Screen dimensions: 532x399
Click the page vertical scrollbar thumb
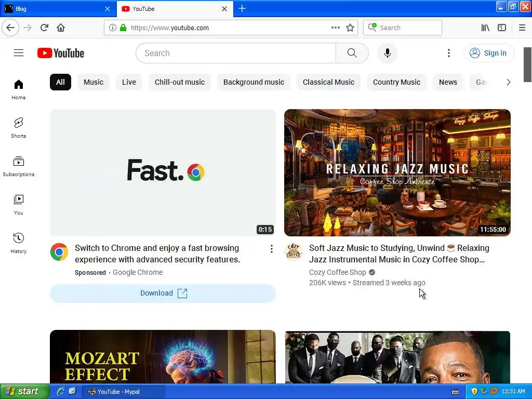527,64
